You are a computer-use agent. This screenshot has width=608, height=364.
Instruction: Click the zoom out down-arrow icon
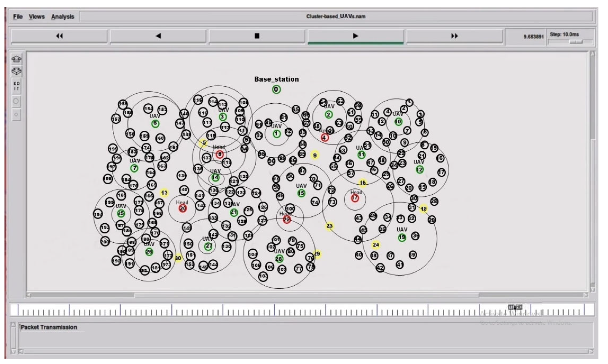tap(16, 71)
